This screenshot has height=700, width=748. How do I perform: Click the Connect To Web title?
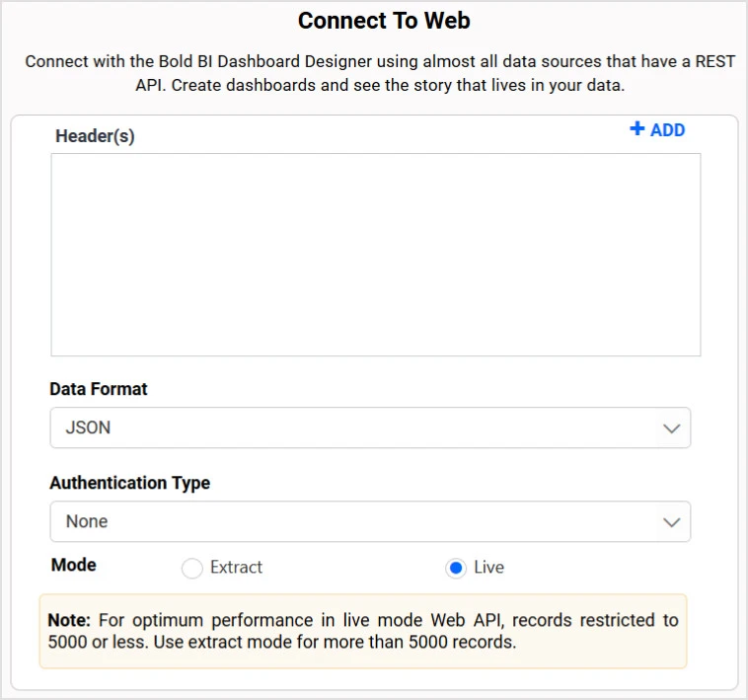(x=384, y=21)
